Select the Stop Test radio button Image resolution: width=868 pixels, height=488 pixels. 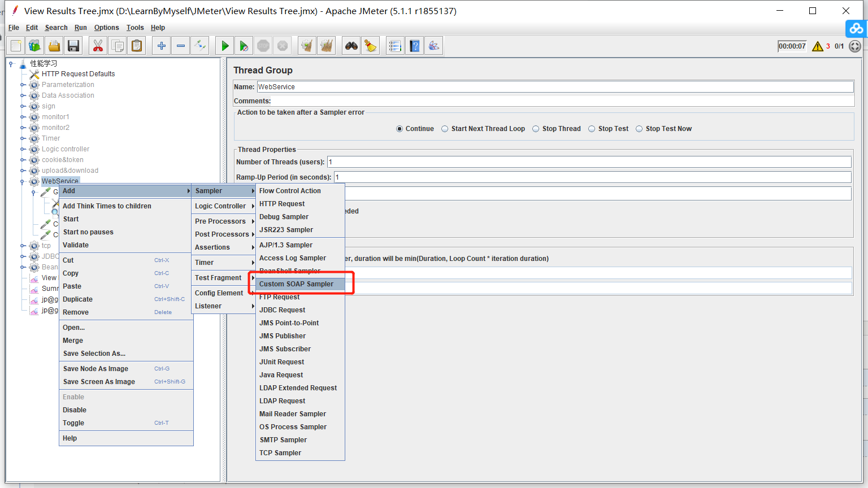(592, 129)
